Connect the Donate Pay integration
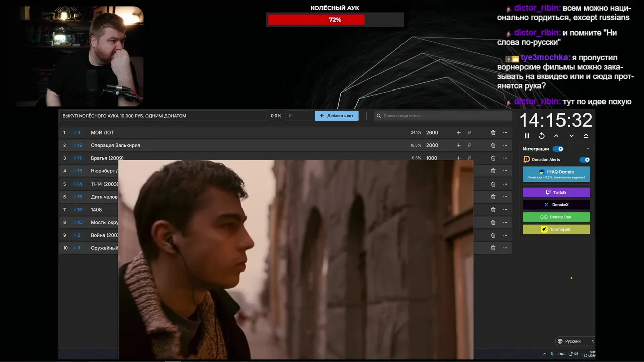 [x=556, y=217]
